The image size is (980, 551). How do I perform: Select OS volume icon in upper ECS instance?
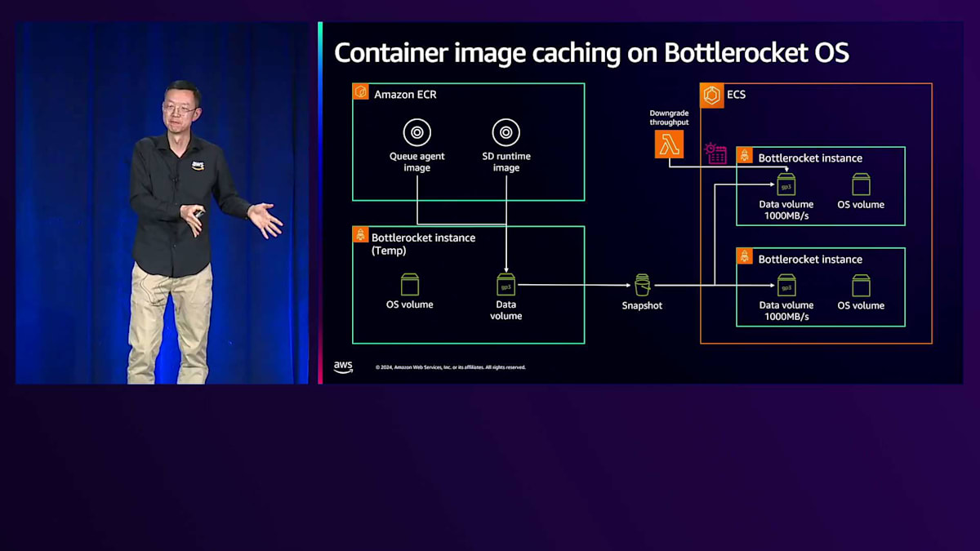click(861, 184)
